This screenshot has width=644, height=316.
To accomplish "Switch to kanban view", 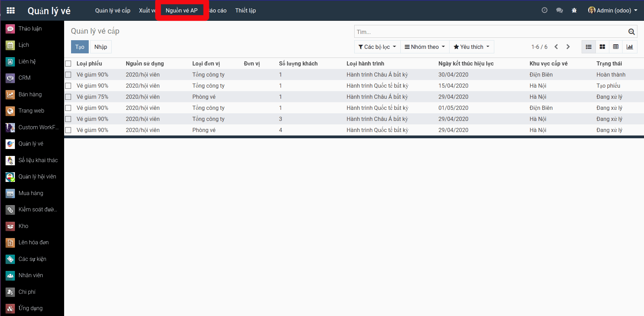I will pos(602,47).
